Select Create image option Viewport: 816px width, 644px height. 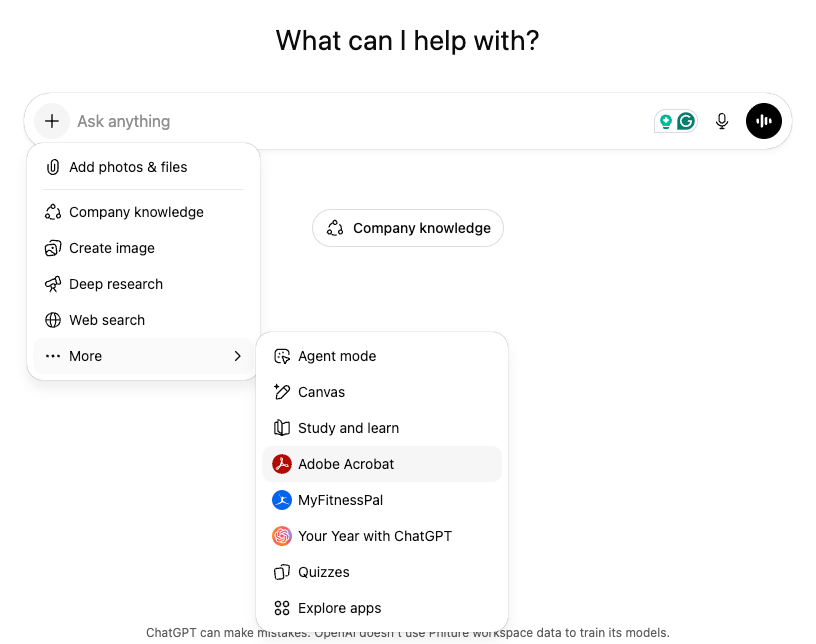[x=111, y=248]
